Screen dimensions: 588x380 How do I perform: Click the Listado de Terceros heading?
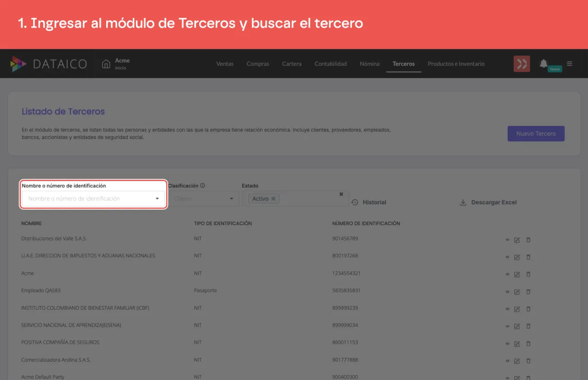pyautogui.click(x=63, y=112)
